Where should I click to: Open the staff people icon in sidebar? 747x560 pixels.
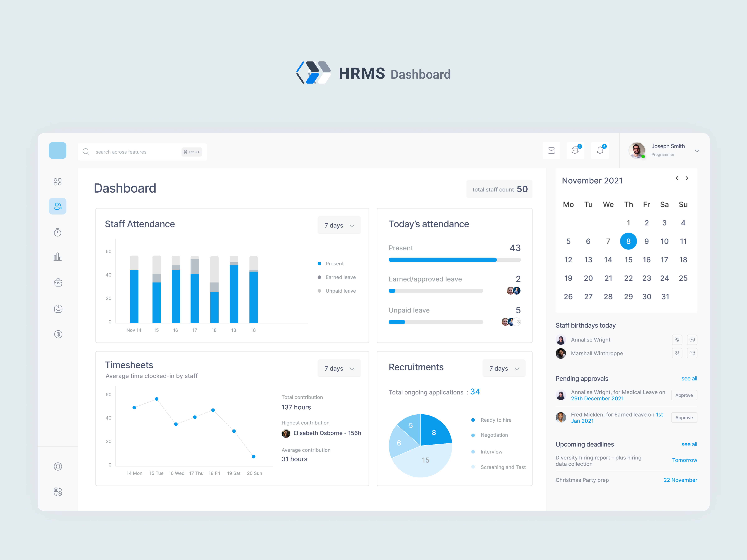[x=58, y=206]
